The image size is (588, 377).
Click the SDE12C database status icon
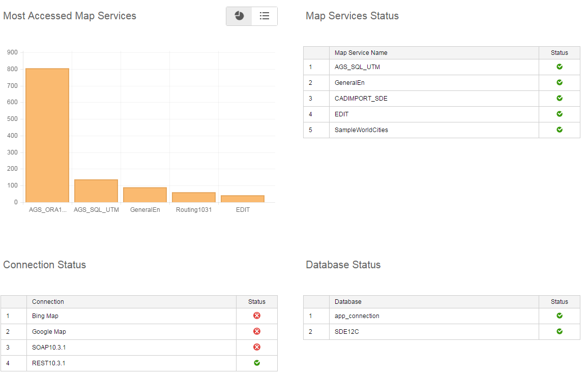[x=559, y=331]
